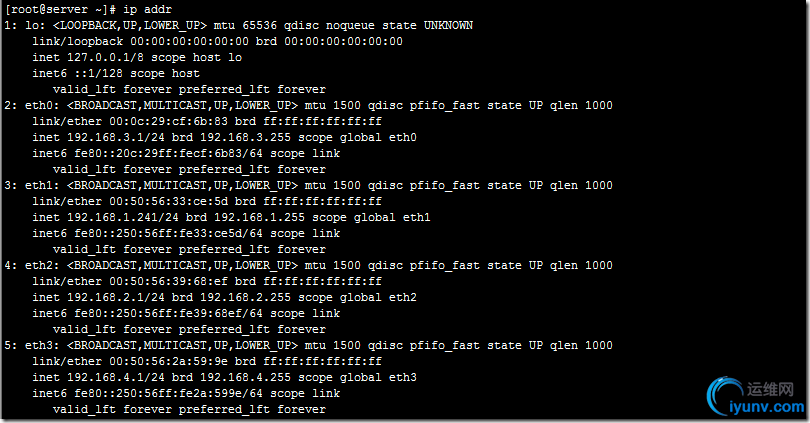Click the loopback address 127.0.0.1/8
810x423 pixels.
[105, 57]
